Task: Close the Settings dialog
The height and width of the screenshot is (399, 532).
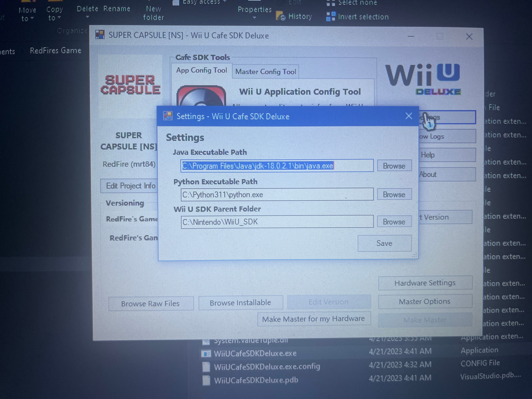Action: (409, 116)
